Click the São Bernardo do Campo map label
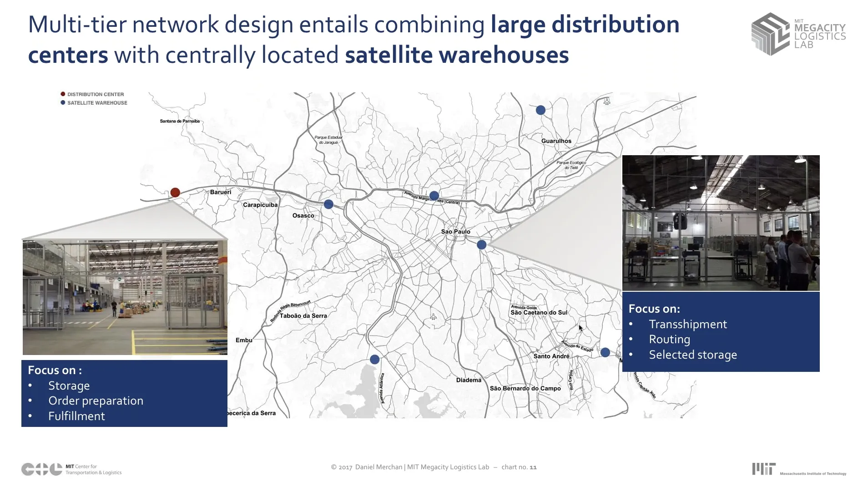This screenshot has width=868, height=487. tap(525, 388)
